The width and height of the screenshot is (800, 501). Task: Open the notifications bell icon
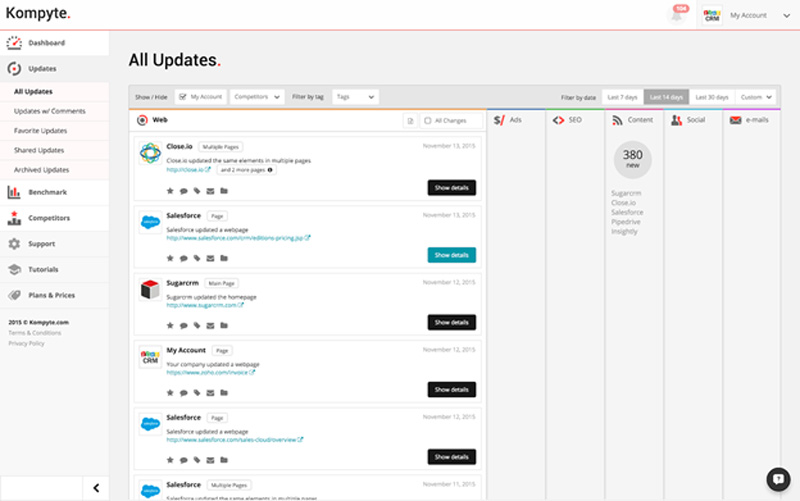pos(677,15)
